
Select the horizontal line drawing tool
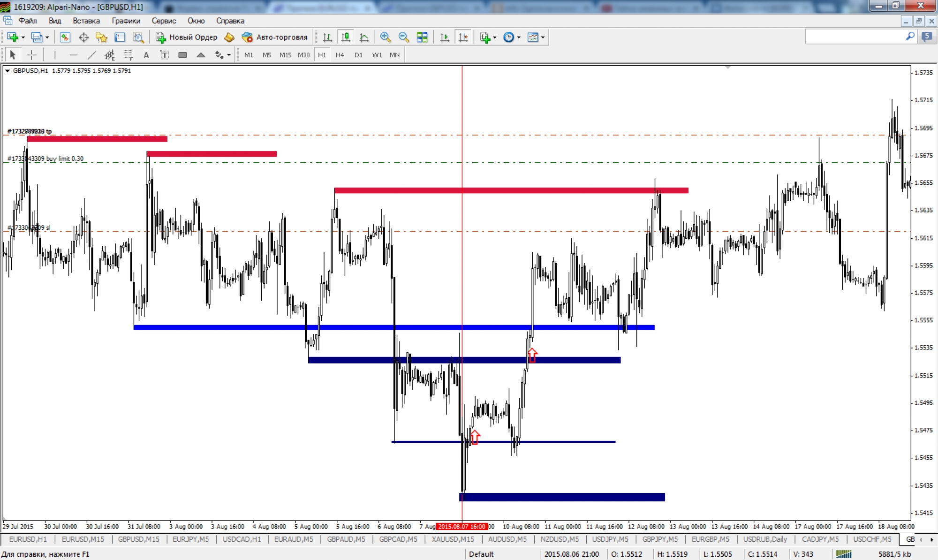coord(73,55)
